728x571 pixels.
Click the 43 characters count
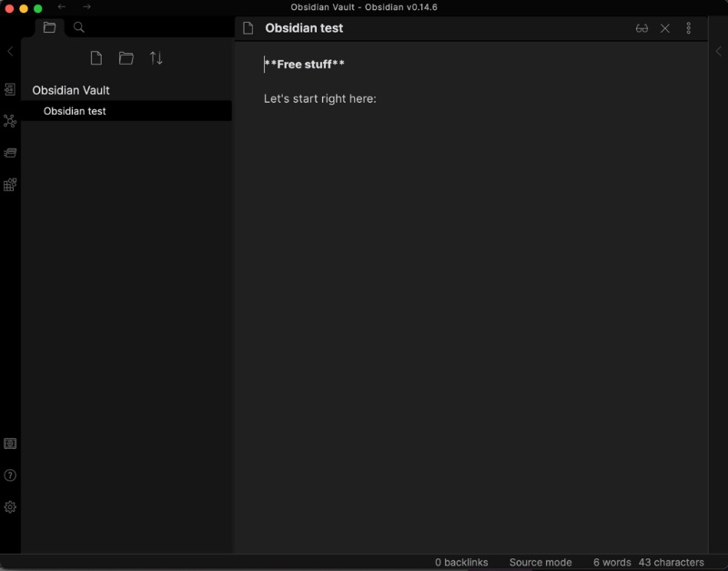tap(671, 562)
